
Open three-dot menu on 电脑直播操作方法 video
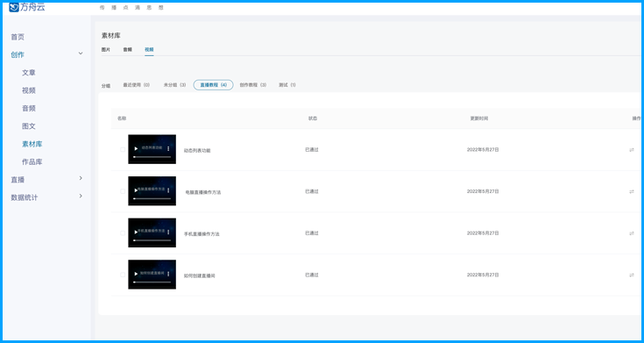(168, 190)
